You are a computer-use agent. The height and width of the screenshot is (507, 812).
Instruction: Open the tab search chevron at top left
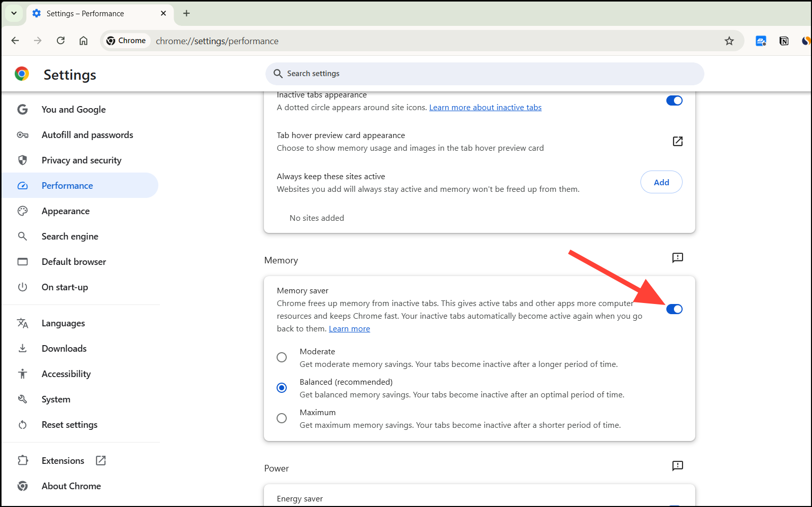point(13,13)
